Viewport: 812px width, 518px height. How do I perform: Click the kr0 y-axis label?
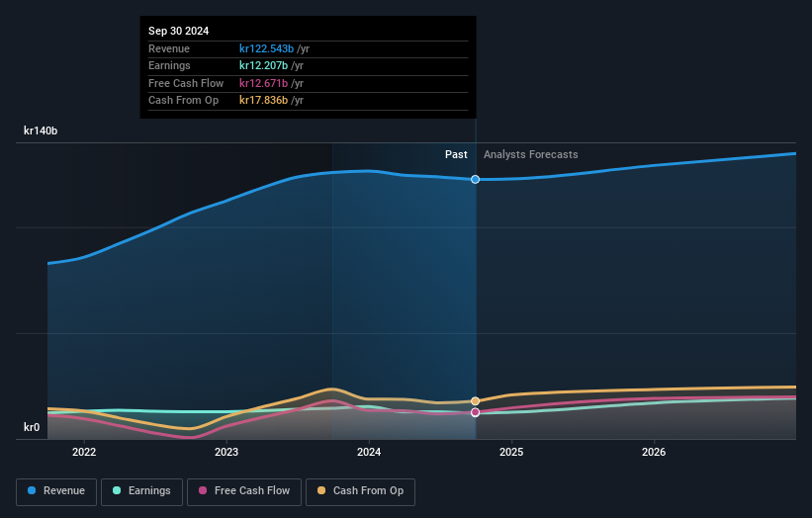[32, 427]
